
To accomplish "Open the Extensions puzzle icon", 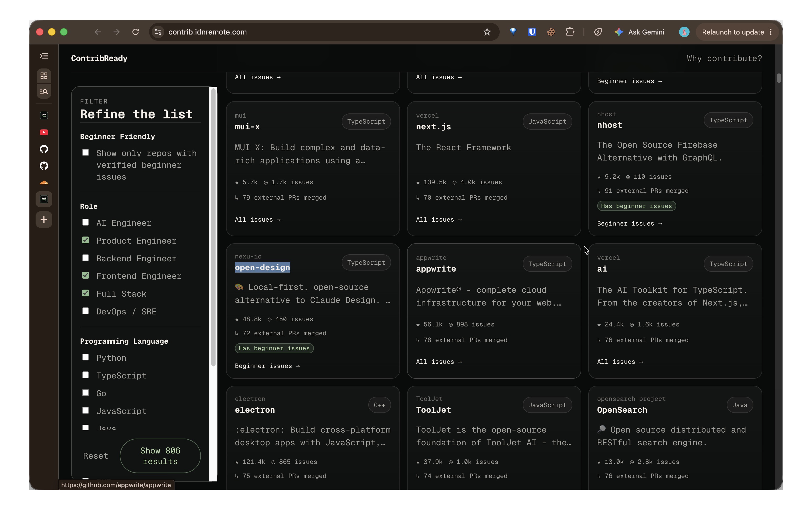I will click(x=570, y=32).
